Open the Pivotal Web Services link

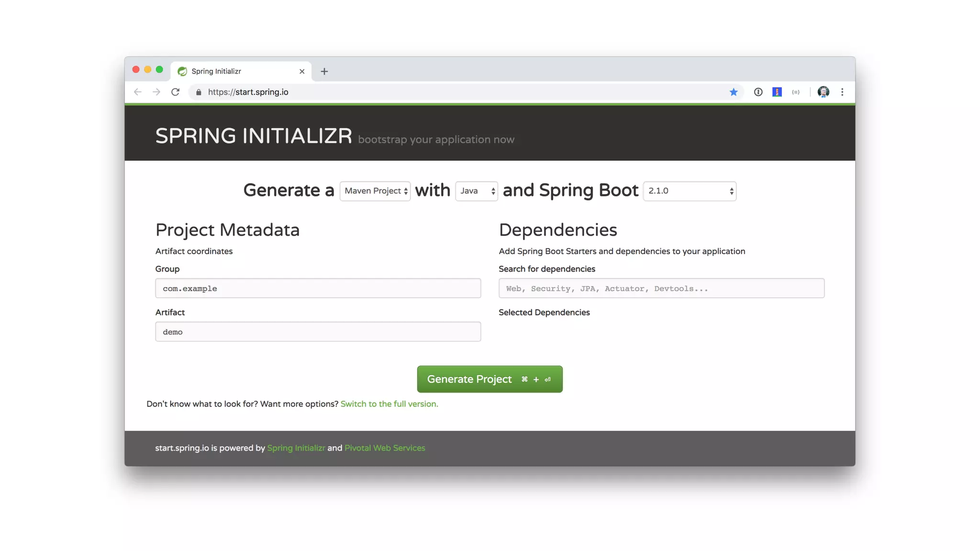point(385,448)
